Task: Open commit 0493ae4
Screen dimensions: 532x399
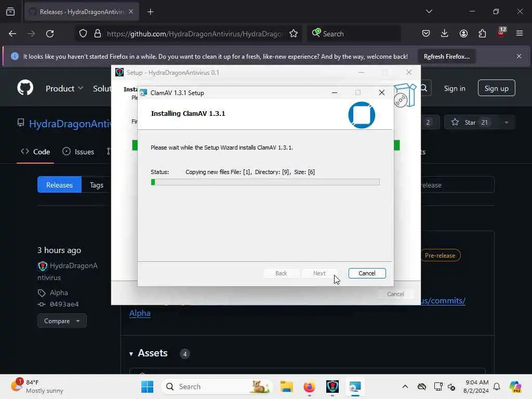Action: tap(64, 304)
